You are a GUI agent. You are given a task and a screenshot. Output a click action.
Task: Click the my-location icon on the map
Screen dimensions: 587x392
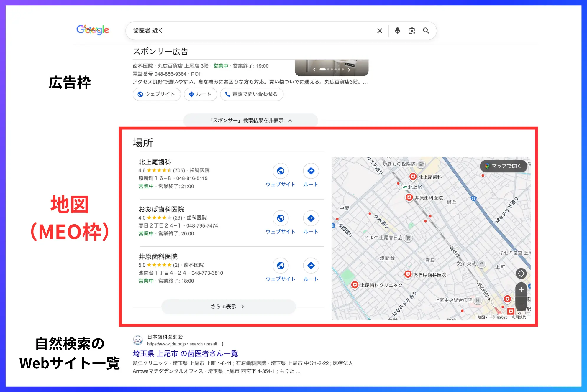pos(521,274)
